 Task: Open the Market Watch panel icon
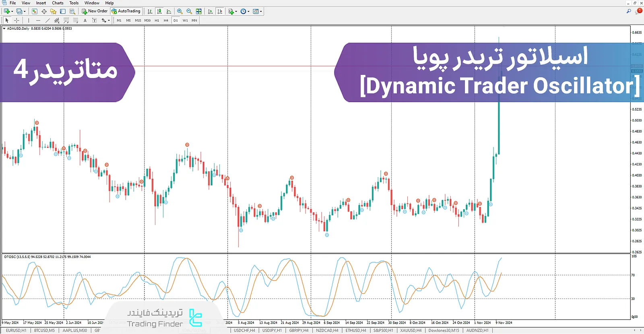pyautogui.click(x=35, y=11)
